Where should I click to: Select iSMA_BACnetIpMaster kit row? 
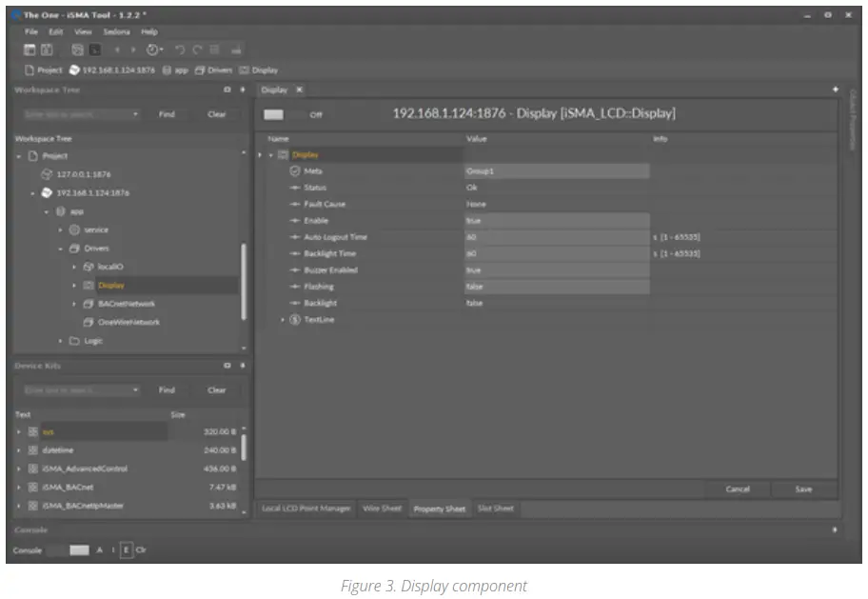tap(127, 506)
